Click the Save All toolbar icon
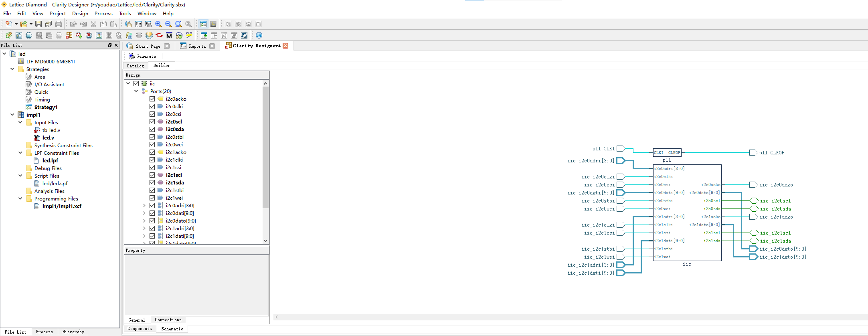The image size is (868, 336). point(49,24)
